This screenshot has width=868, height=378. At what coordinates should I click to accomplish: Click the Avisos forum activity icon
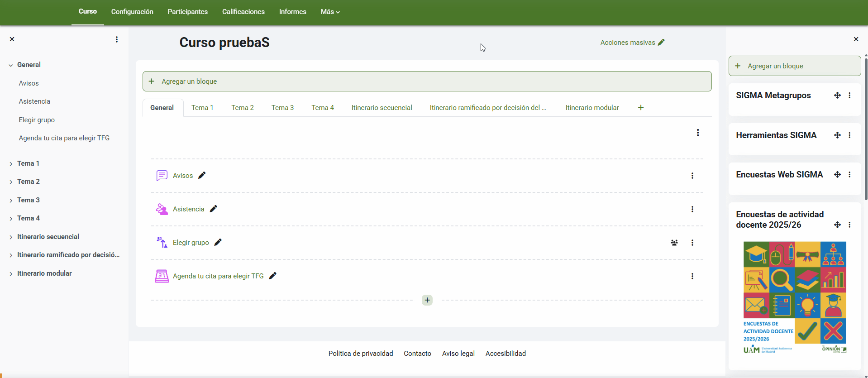pyautogui.click(x=162, y=176)
